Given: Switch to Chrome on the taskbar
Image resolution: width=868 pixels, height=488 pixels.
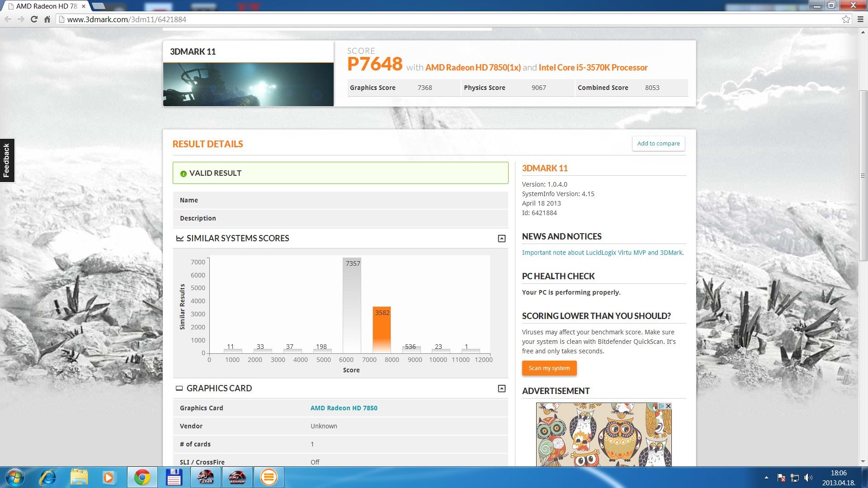Looking at the screenshot, I should pos(142,478).
